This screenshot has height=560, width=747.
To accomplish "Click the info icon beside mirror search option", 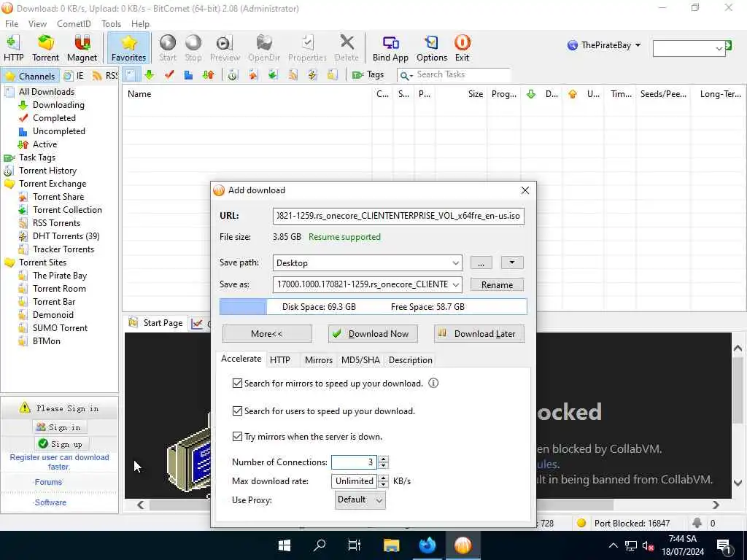I will pos(433,384).
